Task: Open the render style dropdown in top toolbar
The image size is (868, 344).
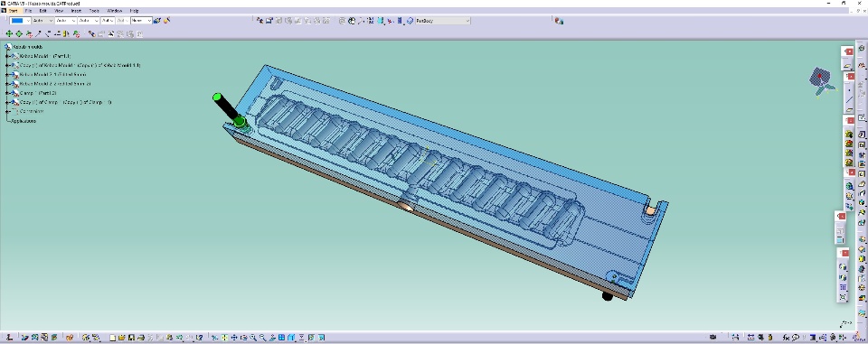Action: (x=442, y=21)
